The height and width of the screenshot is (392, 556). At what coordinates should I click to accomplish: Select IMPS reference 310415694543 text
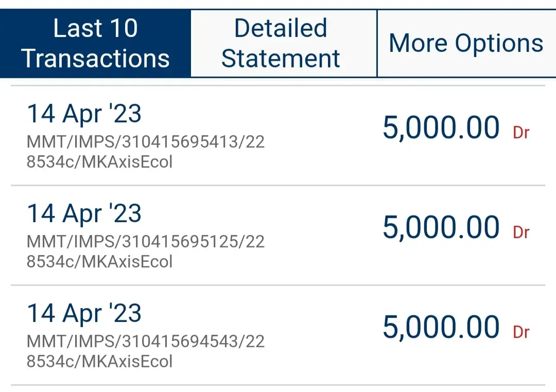tap(146, 341)
